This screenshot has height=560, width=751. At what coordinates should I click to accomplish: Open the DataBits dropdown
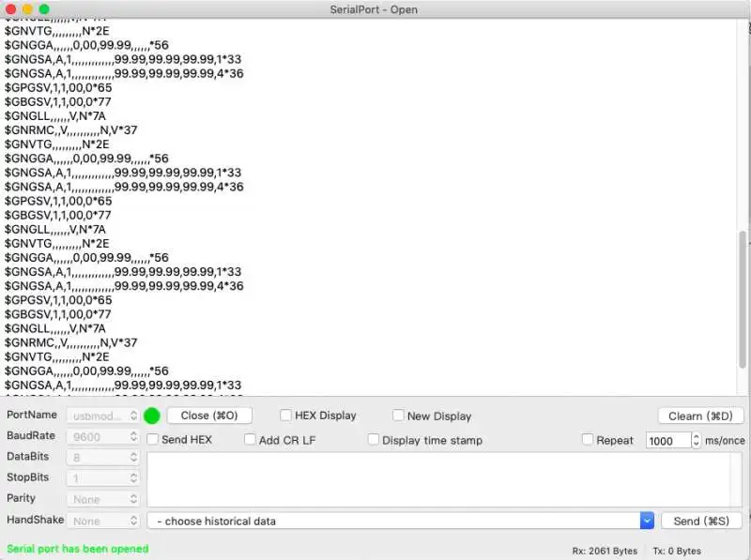[103, 458]
